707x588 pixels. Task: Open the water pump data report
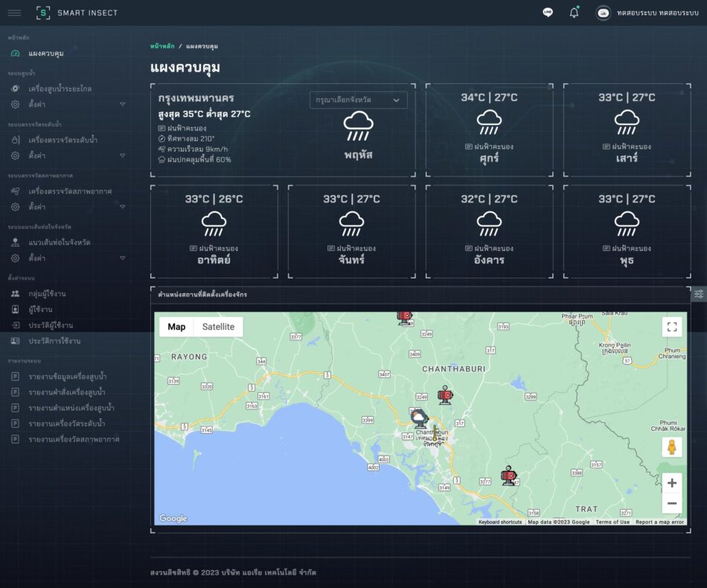click(66, 377)
